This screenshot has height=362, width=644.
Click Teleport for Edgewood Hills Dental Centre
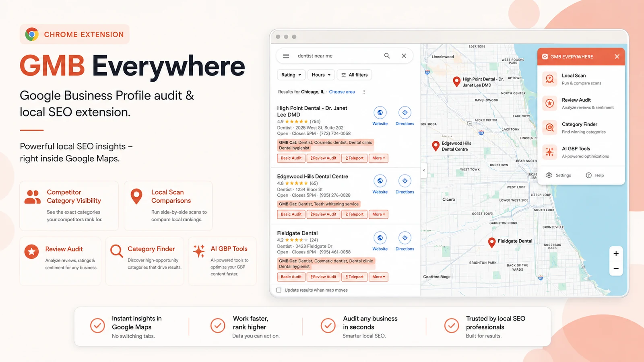pos(354,214)
